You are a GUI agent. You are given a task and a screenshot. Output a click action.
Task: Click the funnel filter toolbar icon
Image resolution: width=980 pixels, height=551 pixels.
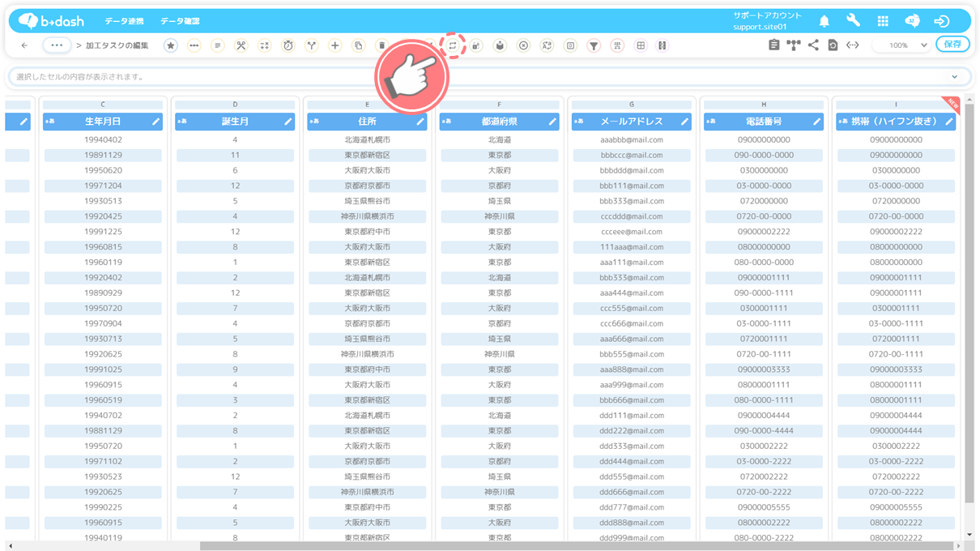click(594, 45)
